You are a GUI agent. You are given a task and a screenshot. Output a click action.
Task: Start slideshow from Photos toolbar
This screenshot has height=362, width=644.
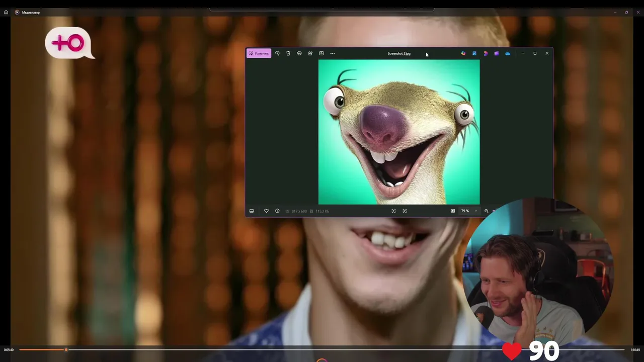point(321,53)
